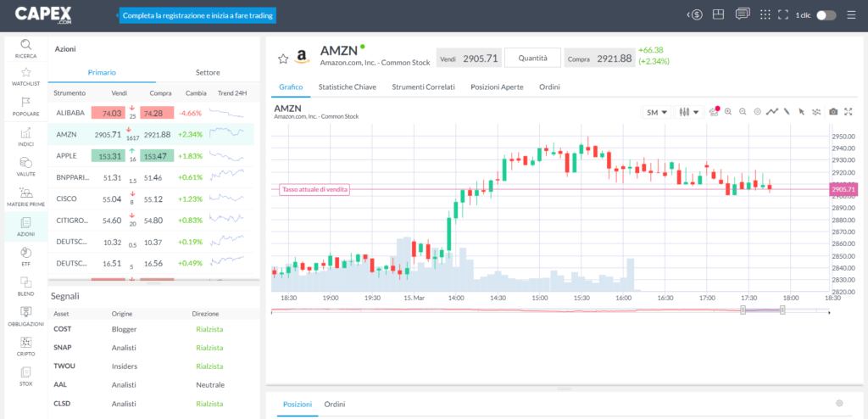
Task: Click the chart zoom in magnifier
Action: [x=728, y=111]
